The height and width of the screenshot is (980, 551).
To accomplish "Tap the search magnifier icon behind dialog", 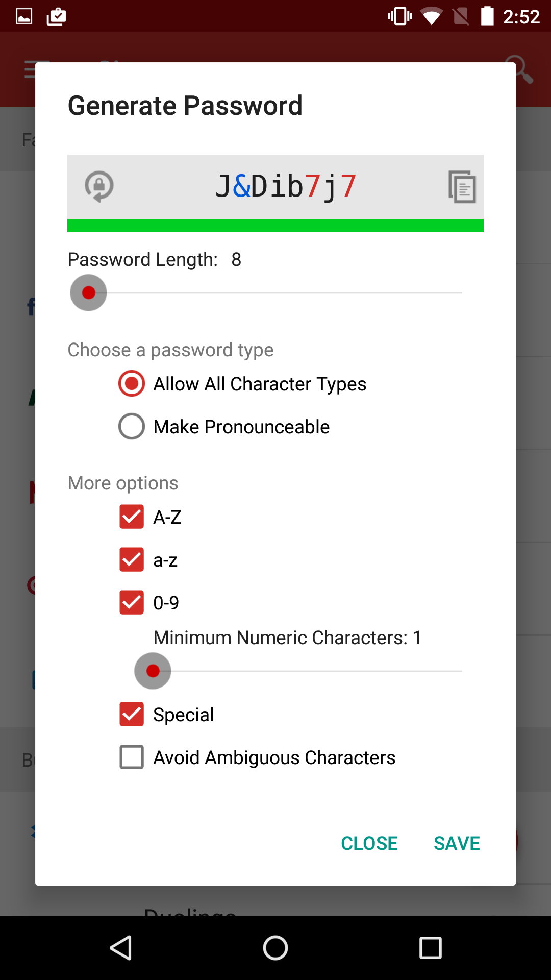I will click(x=519, y=69).
